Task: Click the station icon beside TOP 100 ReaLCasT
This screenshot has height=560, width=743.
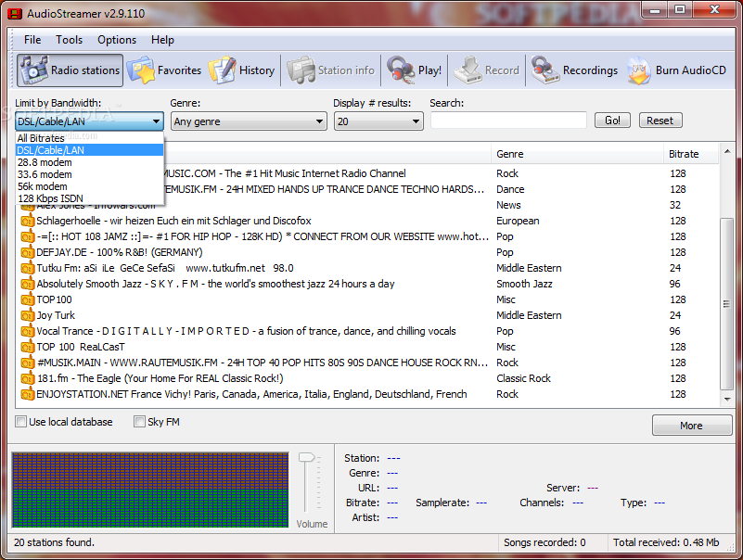Action: 28,347
